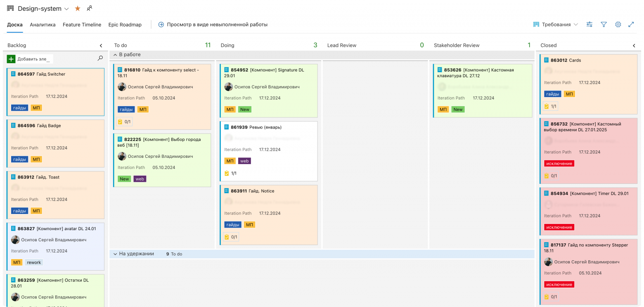Click the Doing column header
The width and height of the screenshot is (644, 307).
(x=227, y=45)
